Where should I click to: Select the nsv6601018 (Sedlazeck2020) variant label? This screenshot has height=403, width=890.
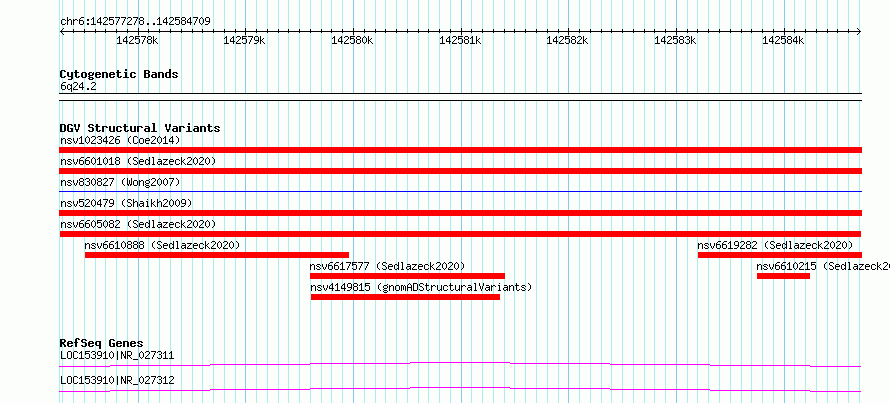(138, 161)
